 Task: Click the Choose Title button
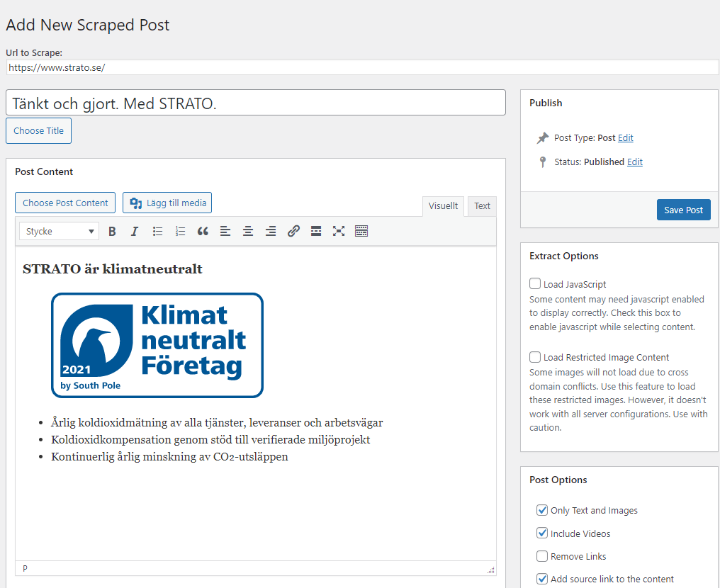38,131
